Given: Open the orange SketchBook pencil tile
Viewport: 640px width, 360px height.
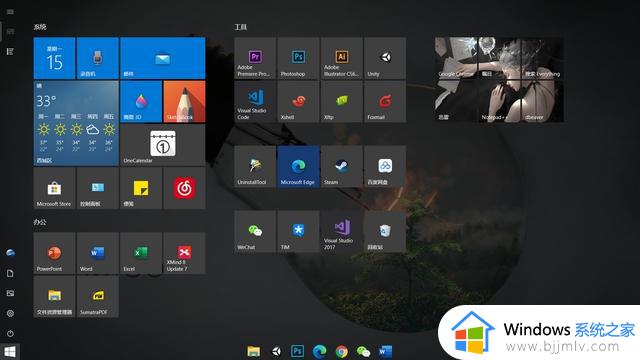Looking at the screenshot, I should [184, 101].
